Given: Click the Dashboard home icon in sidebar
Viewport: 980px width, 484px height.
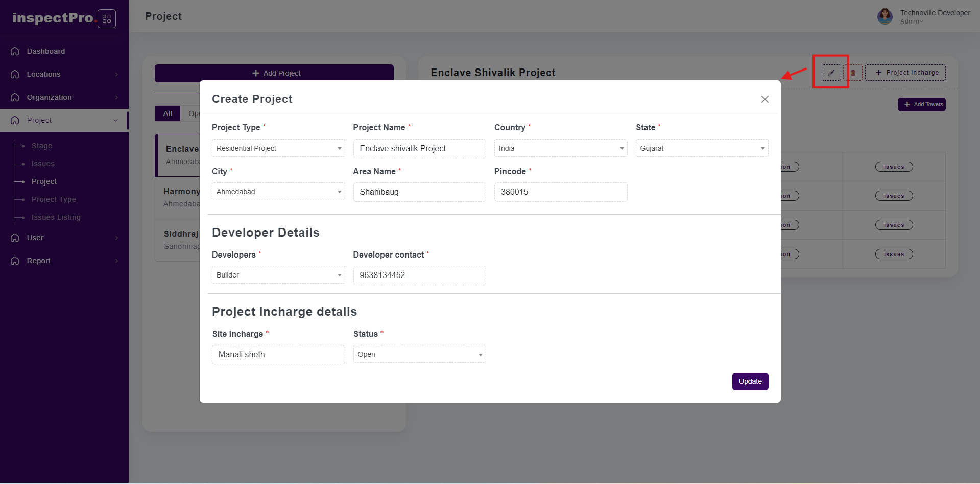Looking at the screenshot, I should [15, 51].
